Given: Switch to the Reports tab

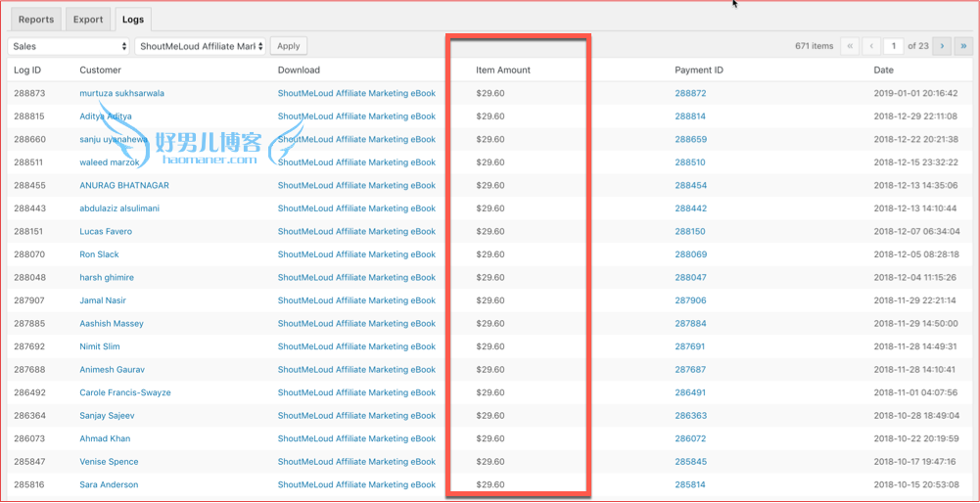Looking at the screenshot, I should pos(35,20).
